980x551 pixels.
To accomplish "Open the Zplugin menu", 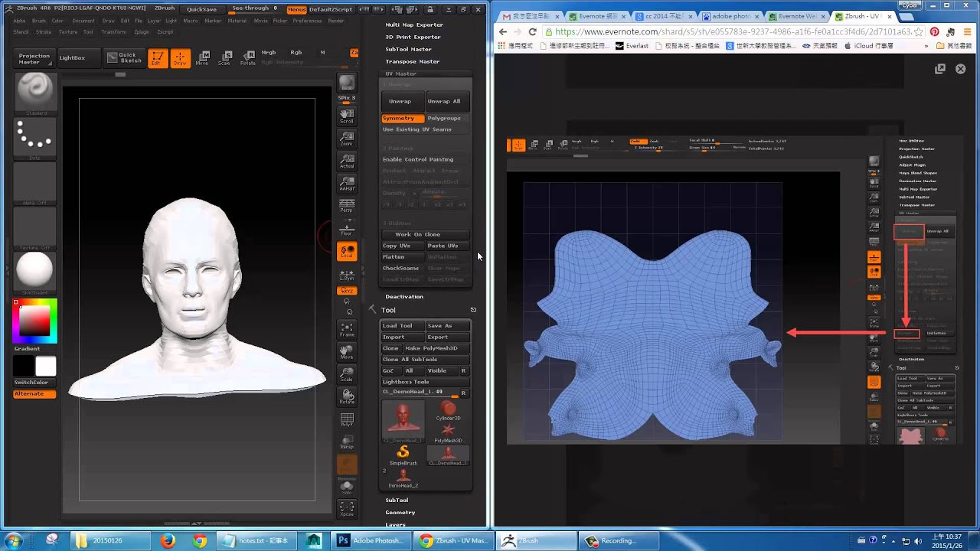I will [x=142, y=32].
